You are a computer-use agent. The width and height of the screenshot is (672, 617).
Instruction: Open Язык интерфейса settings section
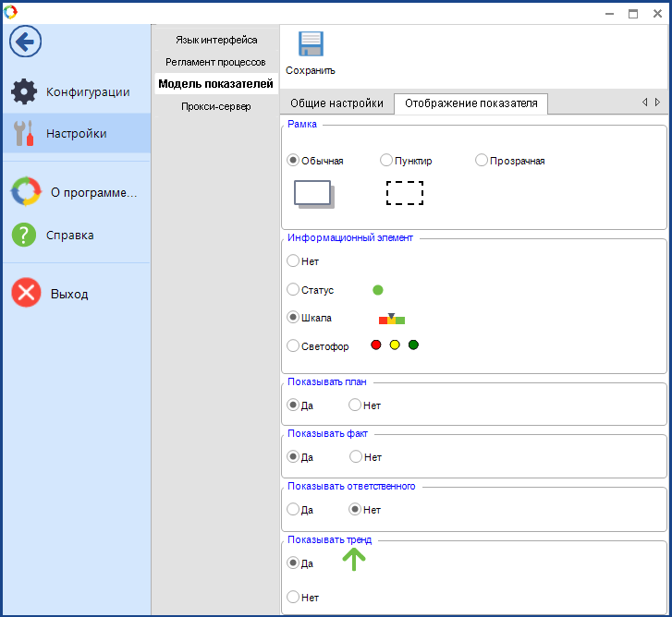tap(216, 40)
